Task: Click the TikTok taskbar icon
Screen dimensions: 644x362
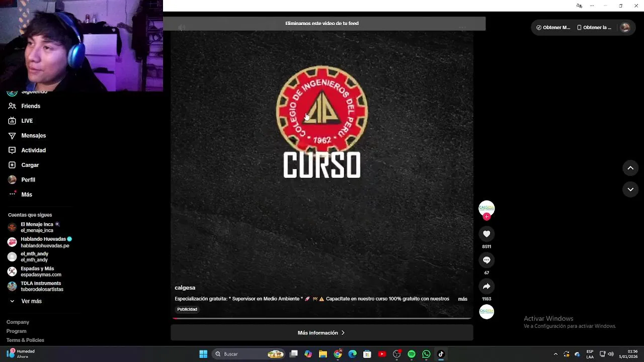Action: pyautogui.click(x=441, y=354)
